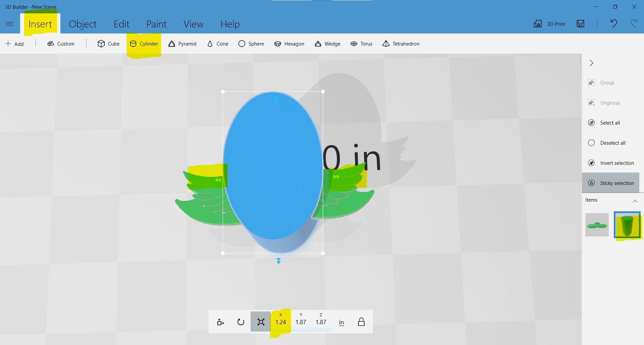Image resolution: width=644 pixels, height=345 pixels.
Task: Open the Object tab
Action: click(x=83, y=24)
